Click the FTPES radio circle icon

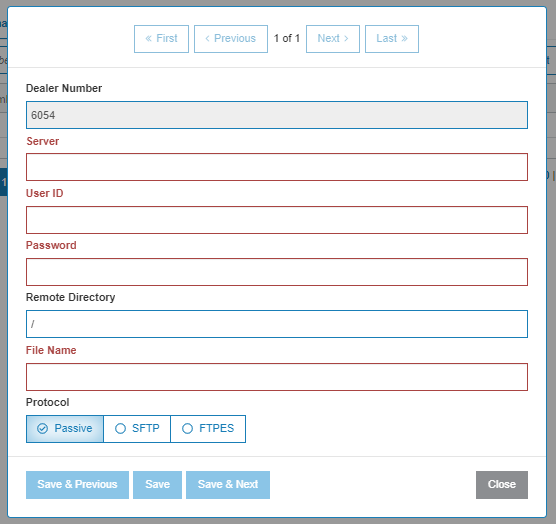point(187,429)
